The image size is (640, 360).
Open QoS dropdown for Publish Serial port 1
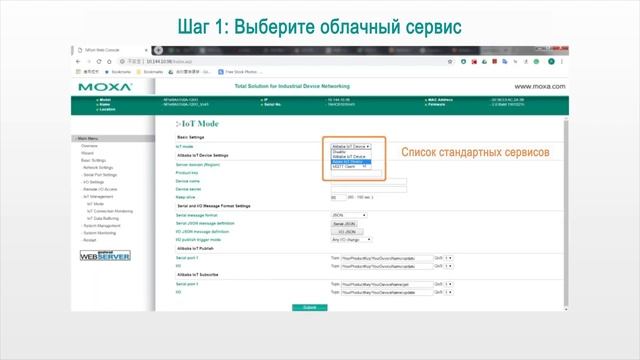pos(449,258)
